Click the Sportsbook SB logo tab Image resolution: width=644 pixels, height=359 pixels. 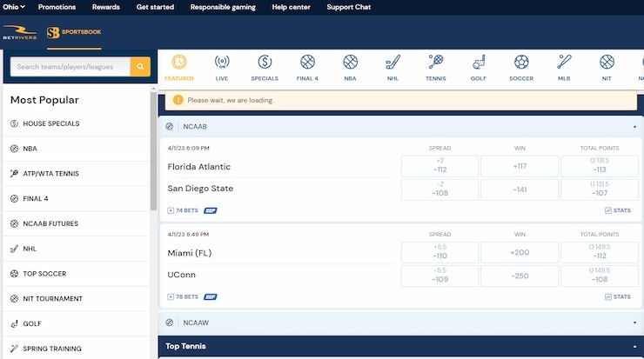click(x=74, y=32)
